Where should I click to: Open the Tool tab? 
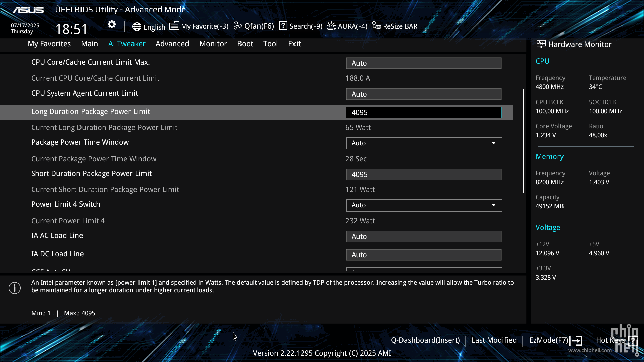pos(270,44)
